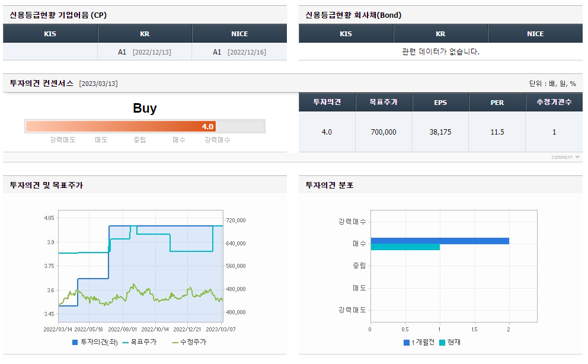Viewport: 588px width, 364px height.
Task: Click the teal 목표주가 legend marker
Action: coord(126,342)
